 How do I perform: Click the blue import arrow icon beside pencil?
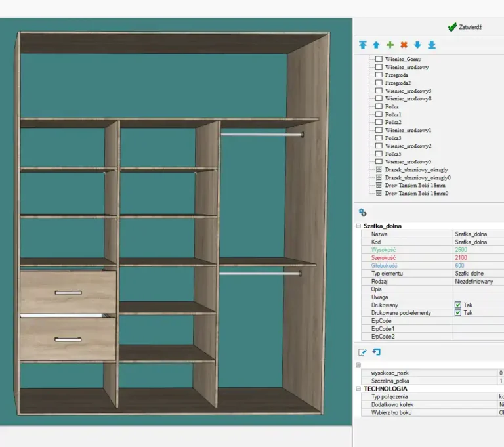(x=376, y=352)
